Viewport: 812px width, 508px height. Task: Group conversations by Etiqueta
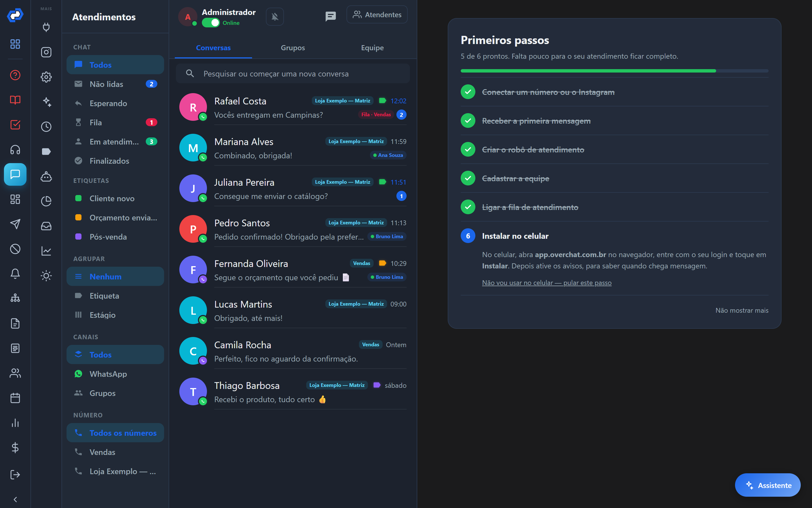point(115,296)
